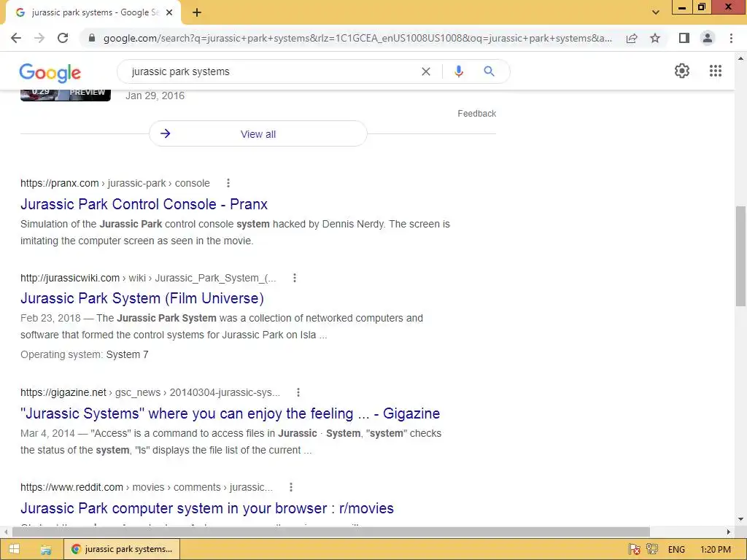747x560 pixels.
Task: Open File Explorer from taskbar
Action: 46,550
